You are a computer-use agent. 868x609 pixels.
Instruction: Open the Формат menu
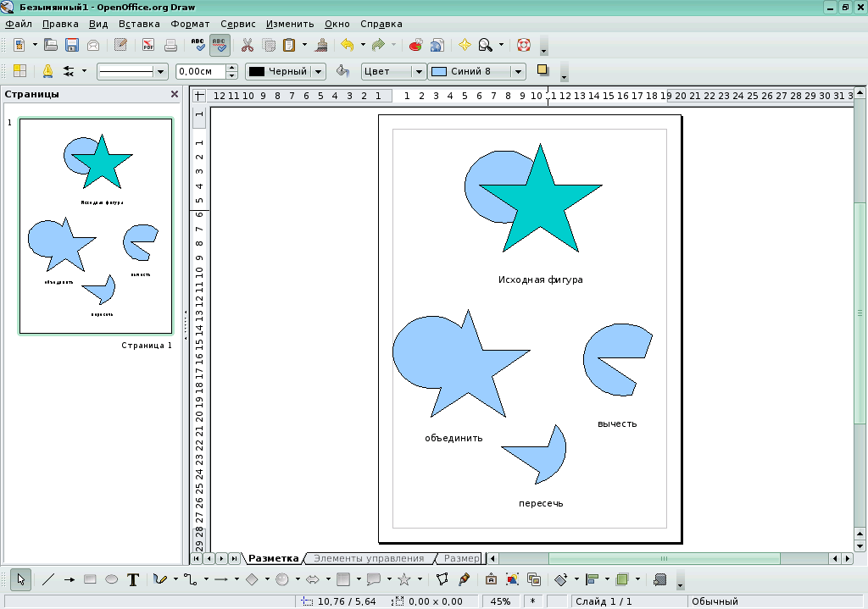[x=190, y=24]
